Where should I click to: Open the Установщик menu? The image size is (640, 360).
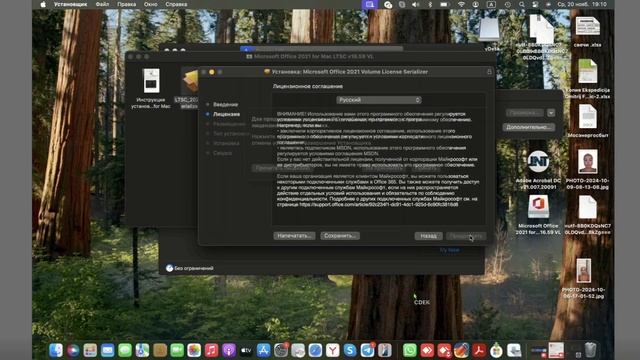coord(70,4)
